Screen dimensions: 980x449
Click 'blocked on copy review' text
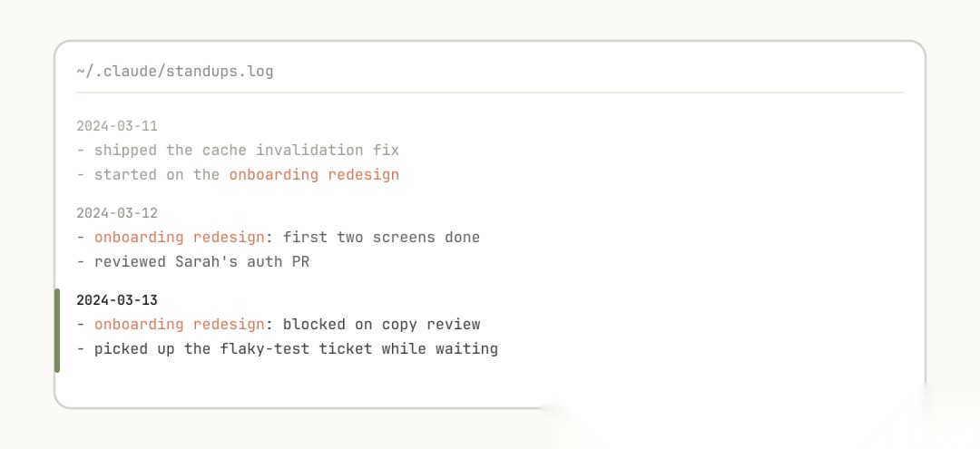(x=381, y=325)
